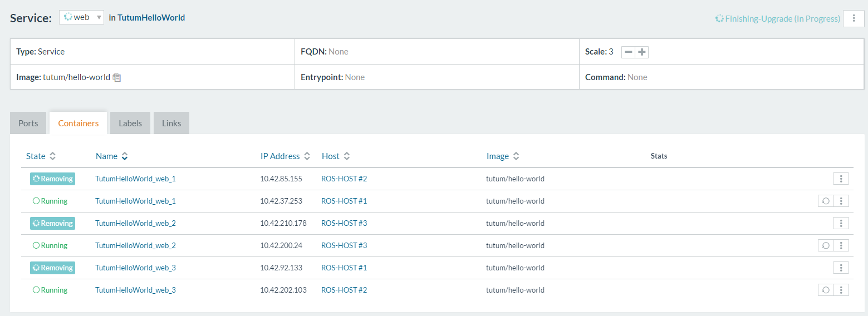This screenshot has width=868, height=316.
Task: Switch to the Ports tab
Action: pyautogui.click(x=28, y=123)
